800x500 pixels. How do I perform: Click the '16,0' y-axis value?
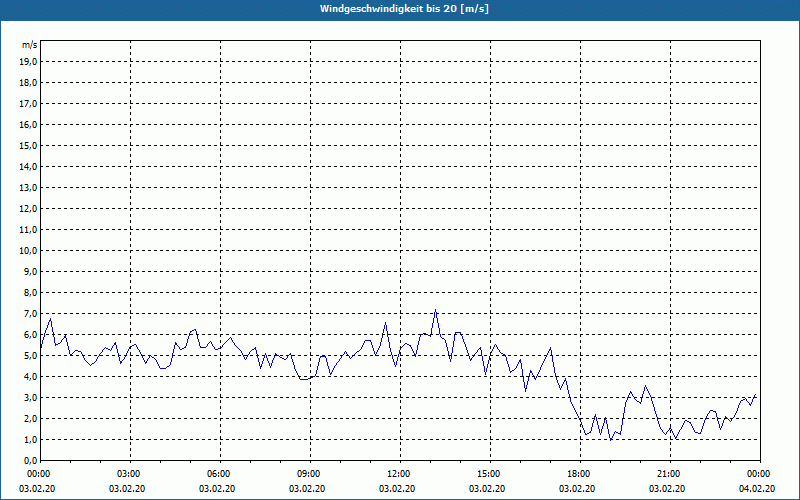click(28, 124)
